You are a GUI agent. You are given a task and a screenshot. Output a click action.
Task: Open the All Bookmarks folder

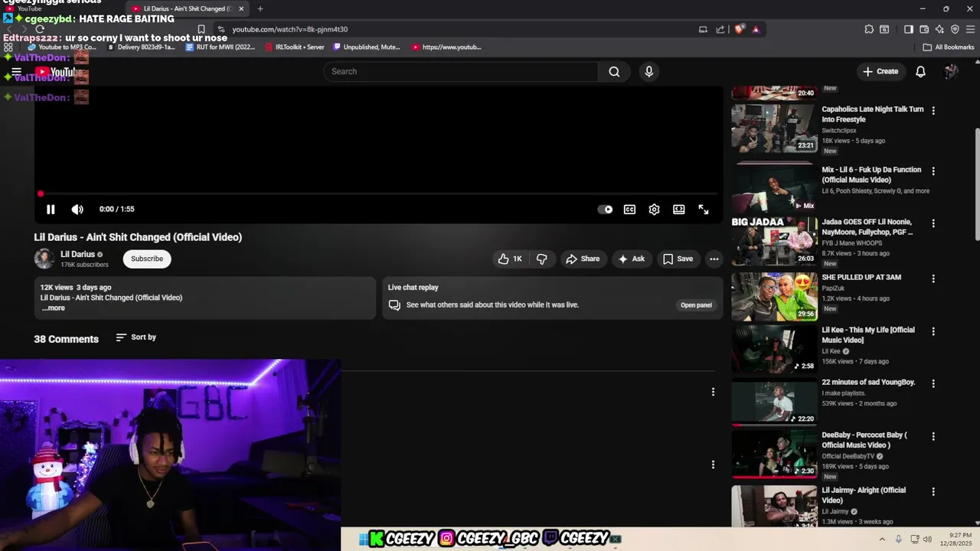coord(948,47)
